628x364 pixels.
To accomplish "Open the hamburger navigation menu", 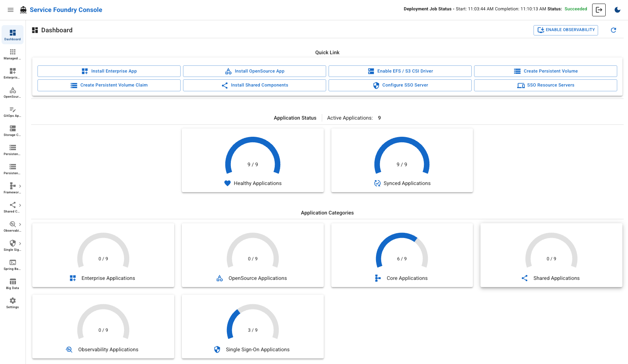I will [x=11, y=10].
